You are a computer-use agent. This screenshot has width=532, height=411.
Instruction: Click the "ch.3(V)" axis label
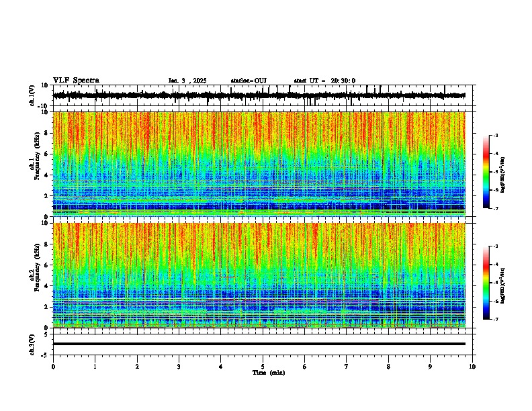click(x=32, y=345)
